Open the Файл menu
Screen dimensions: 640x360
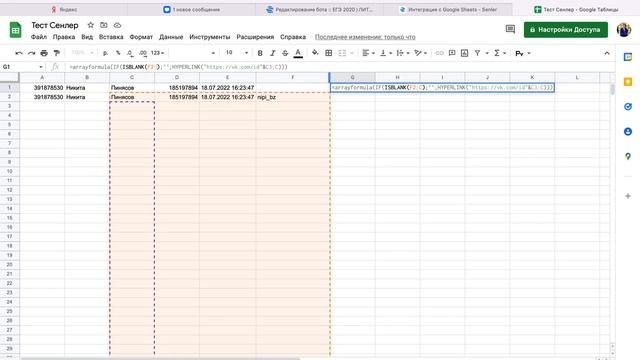(x=39, y=37)
